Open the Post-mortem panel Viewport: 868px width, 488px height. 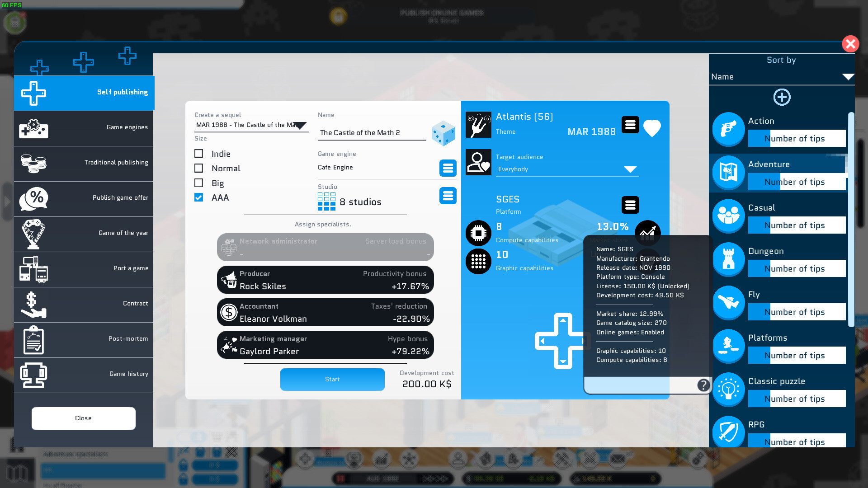[83, 338]
